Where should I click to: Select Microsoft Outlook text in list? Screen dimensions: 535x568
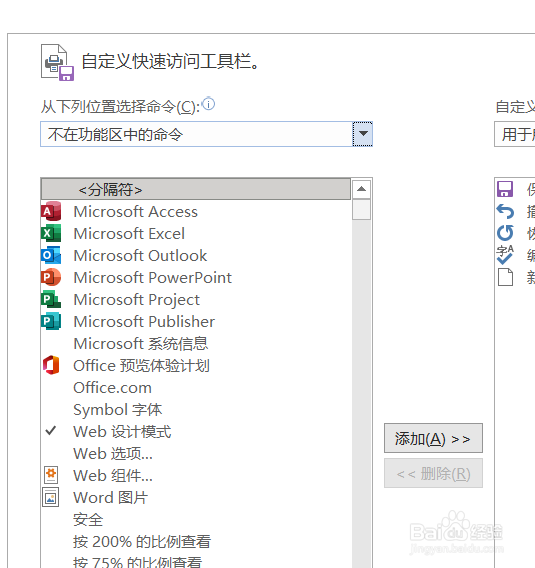click(140, 256)
